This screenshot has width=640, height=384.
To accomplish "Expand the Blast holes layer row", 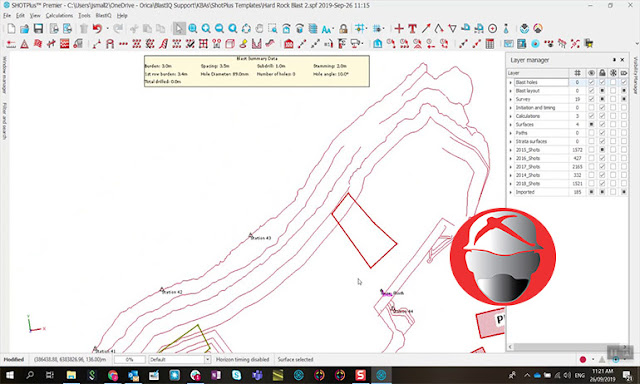I will [511, 82].
